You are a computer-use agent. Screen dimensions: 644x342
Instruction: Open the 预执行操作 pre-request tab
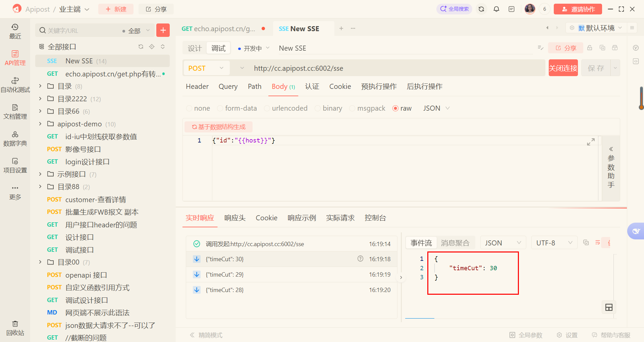point(379,87)
